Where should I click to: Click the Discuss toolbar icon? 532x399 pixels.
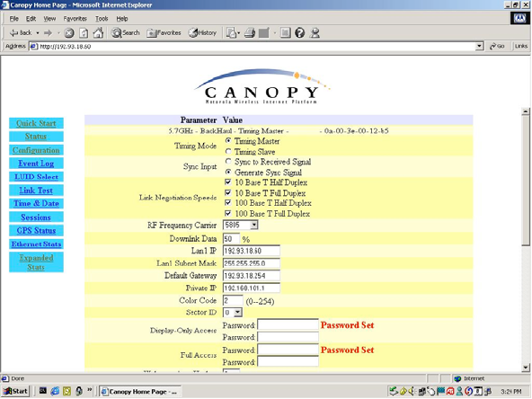click(x=286, y=33)
